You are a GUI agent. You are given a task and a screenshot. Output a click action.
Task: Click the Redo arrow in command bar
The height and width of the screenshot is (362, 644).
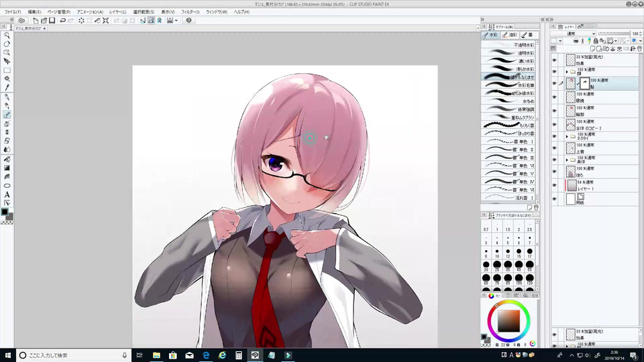[x=70, y=21]
